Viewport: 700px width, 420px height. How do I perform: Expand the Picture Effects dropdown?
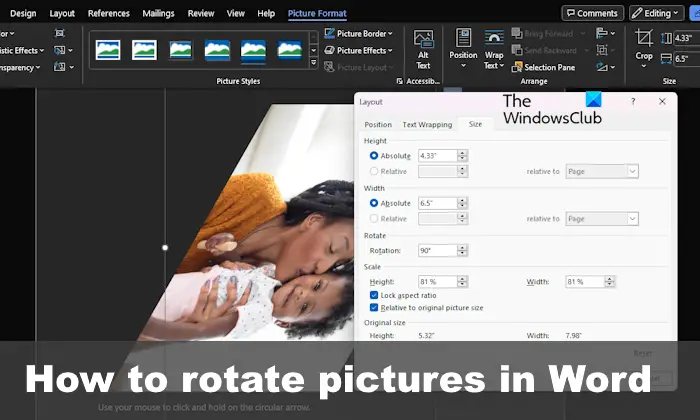(x=358, y=50)
